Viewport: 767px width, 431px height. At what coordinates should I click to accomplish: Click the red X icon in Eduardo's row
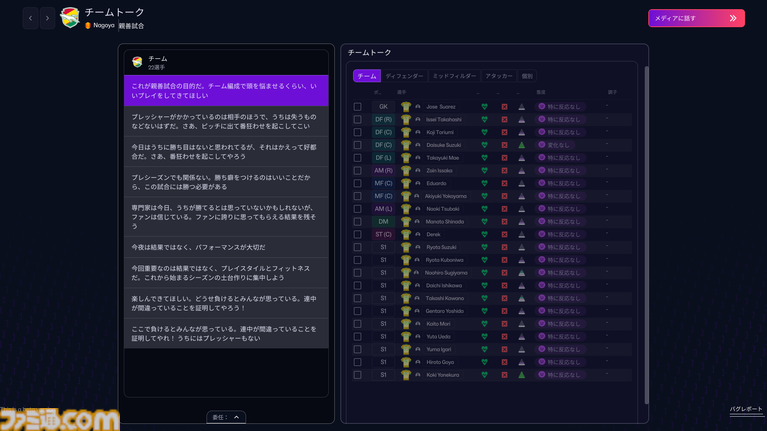(x=504, y=184)
